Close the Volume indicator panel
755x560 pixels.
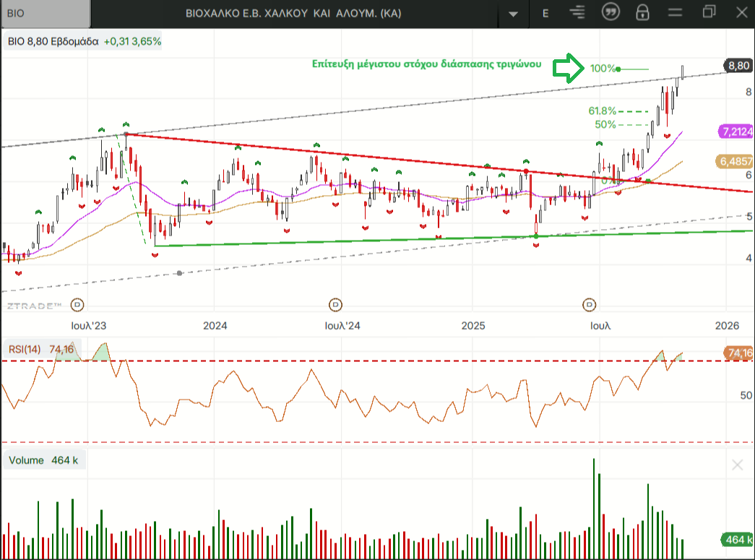tap(737, 465)
